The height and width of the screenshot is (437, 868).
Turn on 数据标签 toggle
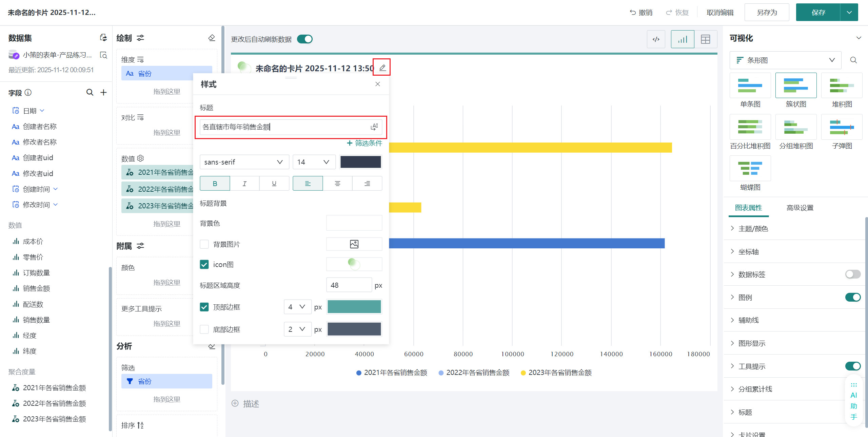point(852,274)
